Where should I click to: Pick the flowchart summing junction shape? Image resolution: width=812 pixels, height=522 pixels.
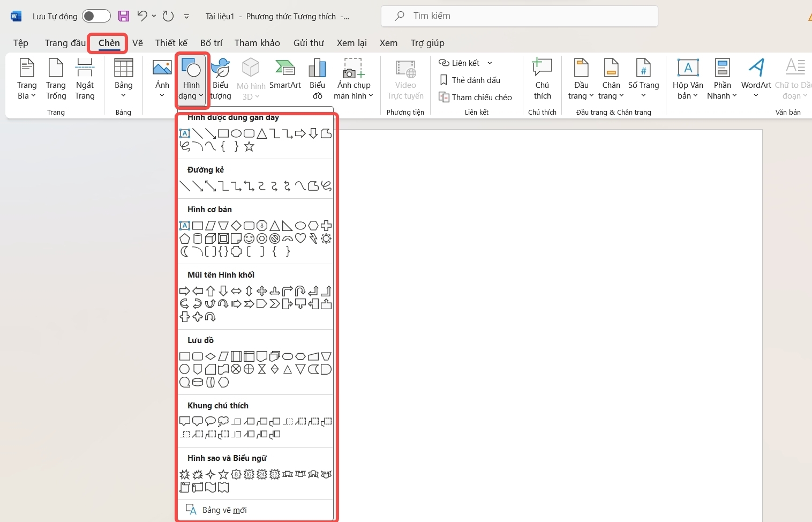(236, 369)
